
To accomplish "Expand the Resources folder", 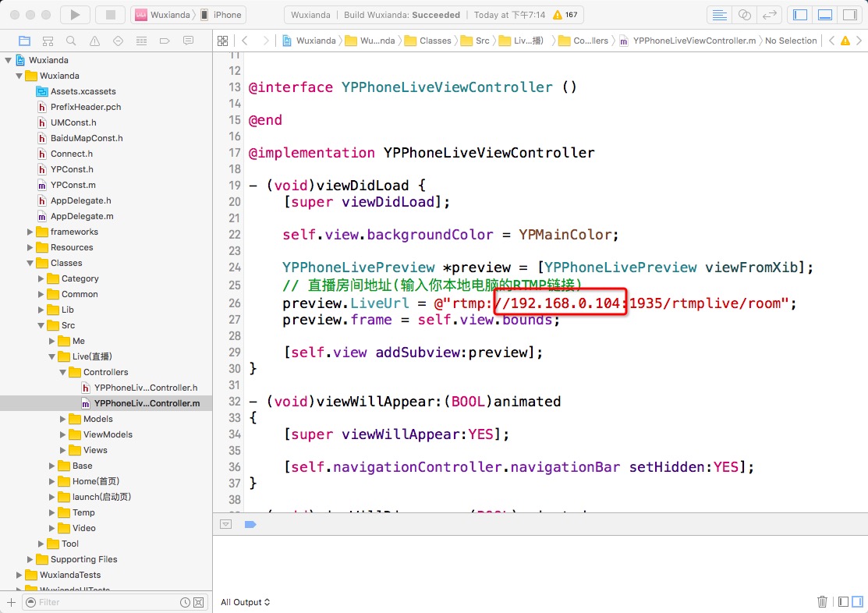I will point(30,247).
